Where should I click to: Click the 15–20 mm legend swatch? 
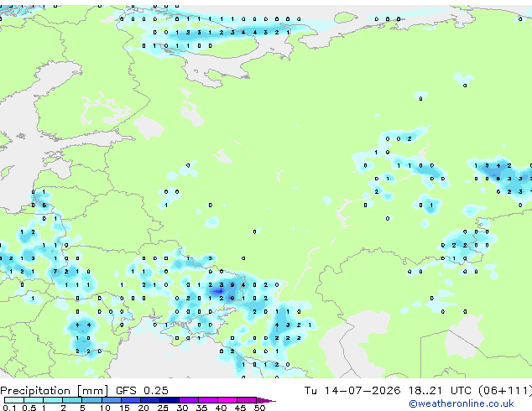click(130, 400)
